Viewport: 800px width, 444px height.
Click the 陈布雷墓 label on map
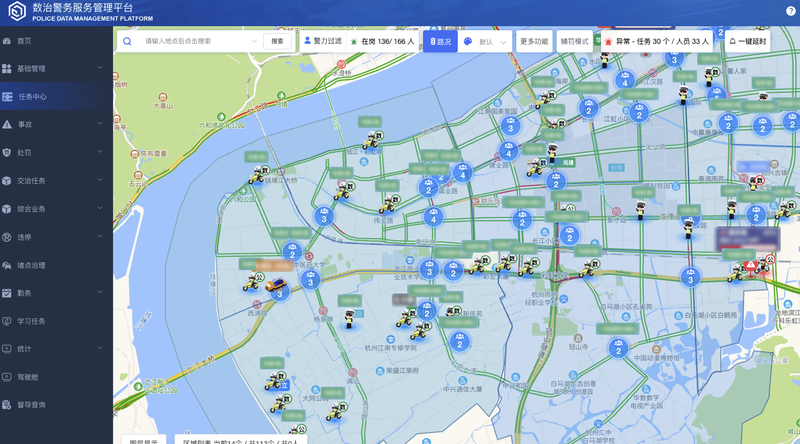pyautogui.click(x=154, y=154)
